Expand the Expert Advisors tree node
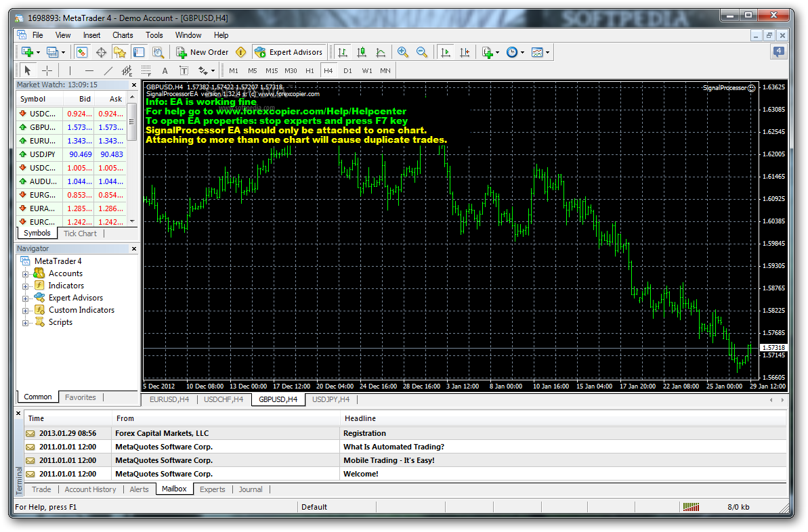This screenshot has width=808, height=532. (x=25, y=298)
